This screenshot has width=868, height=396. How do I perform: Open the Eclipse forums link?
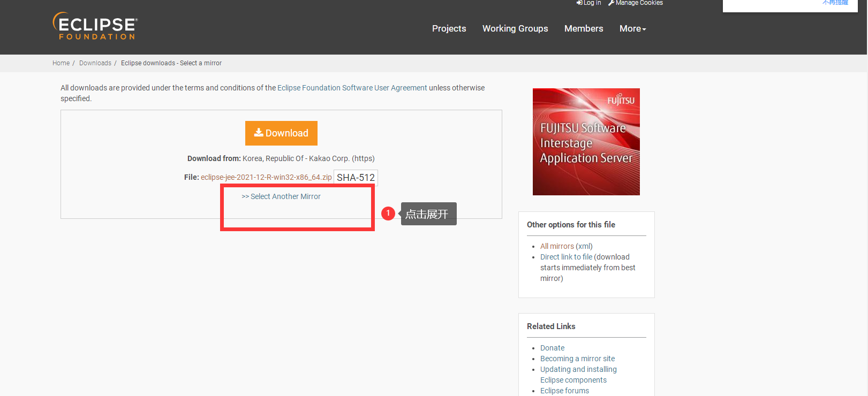point(564,391)
